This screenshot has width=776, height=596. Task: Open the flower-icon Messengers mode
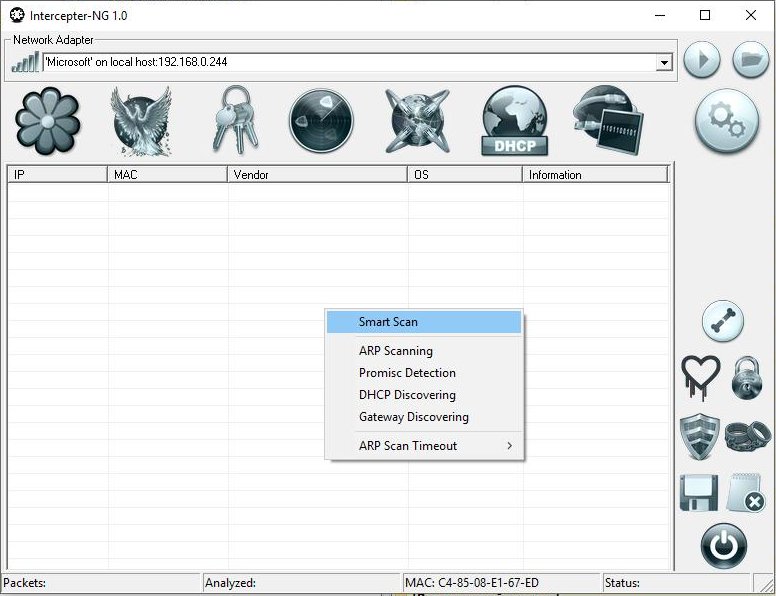(47, 121)
